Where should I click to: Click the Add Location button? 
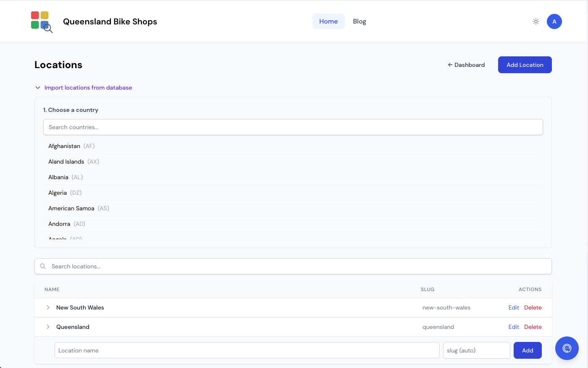[525, 65]
